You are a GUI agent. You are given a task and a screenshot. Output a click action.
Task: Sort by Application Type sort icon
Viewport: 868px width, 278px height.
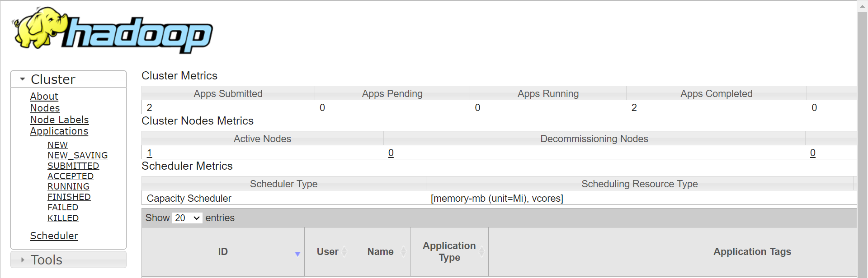[482, 252]
